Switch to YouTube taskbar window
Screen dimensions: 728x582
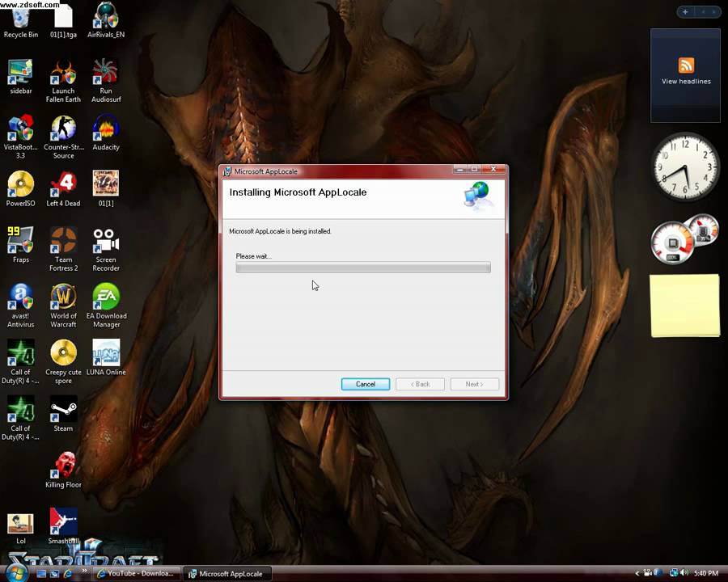(136, 574)
